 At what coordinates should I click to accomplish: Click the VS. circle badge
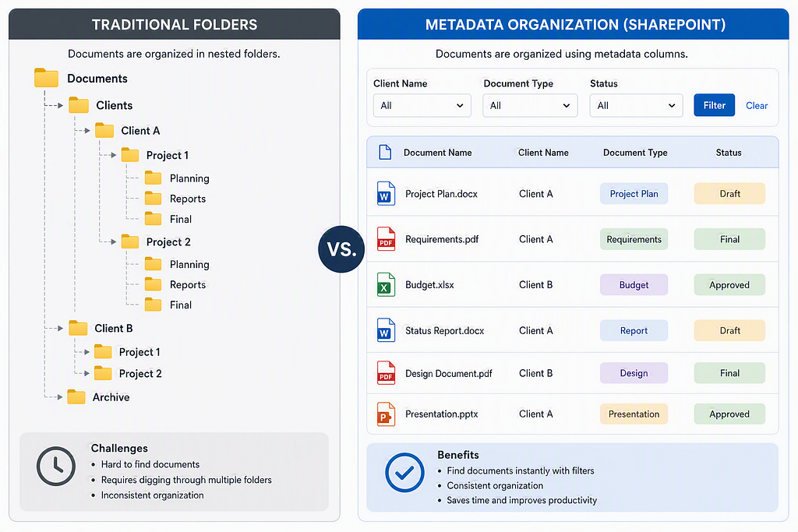341,249
